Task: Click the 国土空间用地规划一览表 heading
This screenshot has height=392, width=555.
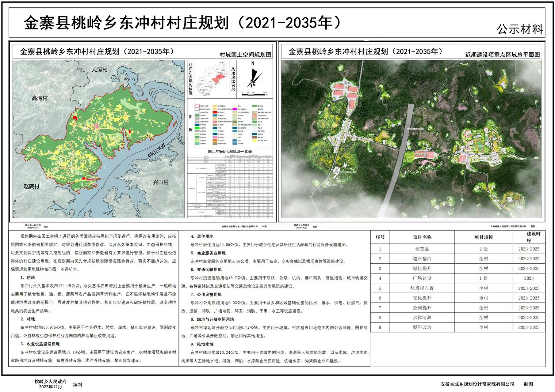Action: [230, 151]
